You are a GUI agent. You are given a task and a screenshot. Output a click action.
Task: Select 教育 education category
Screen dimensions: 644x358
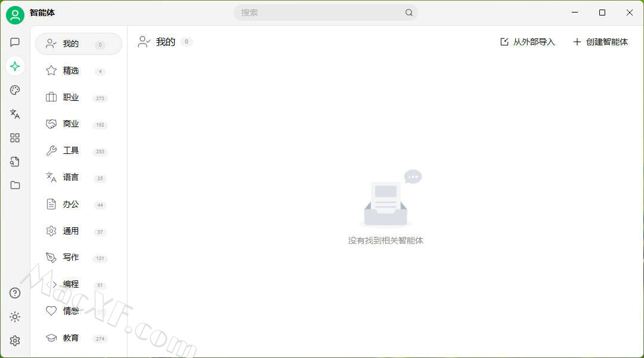(x=79, y=338)
